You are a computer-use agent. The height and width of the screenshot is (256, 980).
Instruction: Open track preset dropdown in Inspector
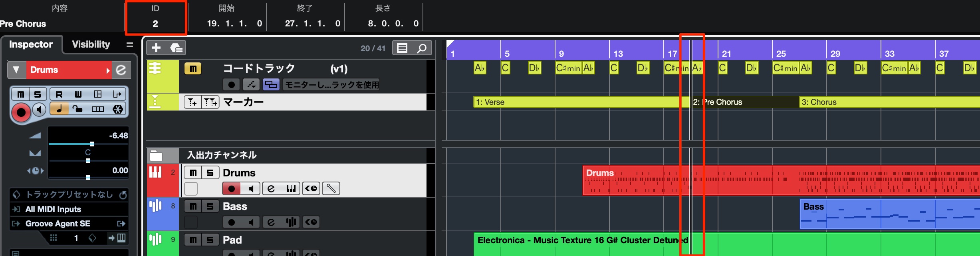pos(69,195)
